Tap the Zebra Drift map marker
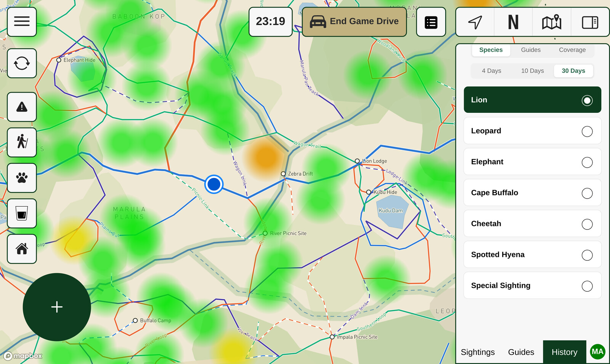 [283, 174]
